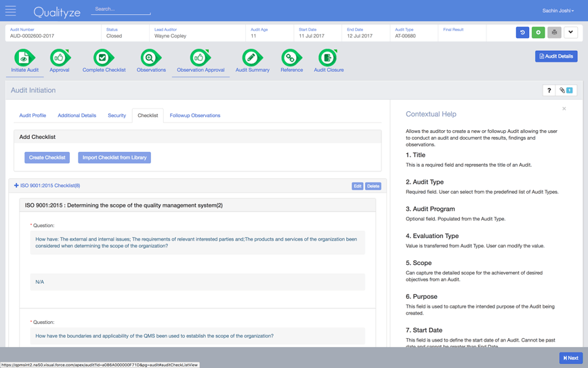Click the '5. Scope' help heading
This screenshot has width=588, height=368.
coord(419,263)
